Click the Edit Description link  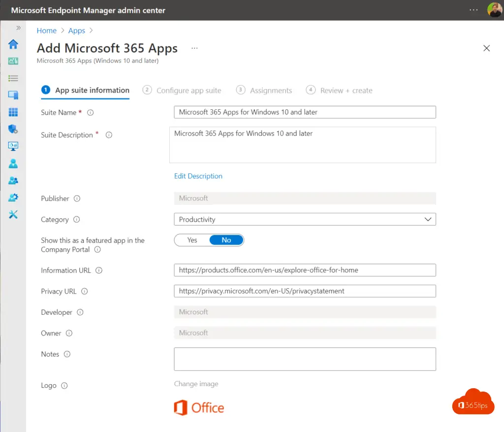pyautogui.click(x=198, y=176)
